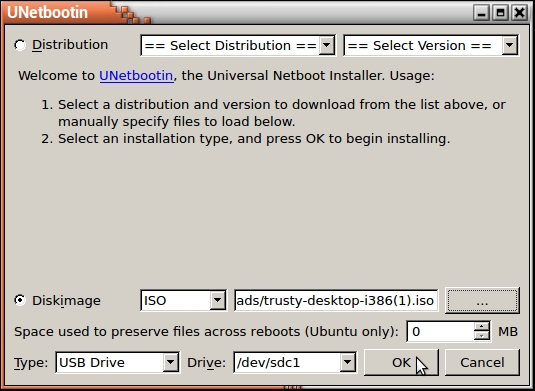
Task: Open the Select Distribution dropdown
Action: point(237,45)
